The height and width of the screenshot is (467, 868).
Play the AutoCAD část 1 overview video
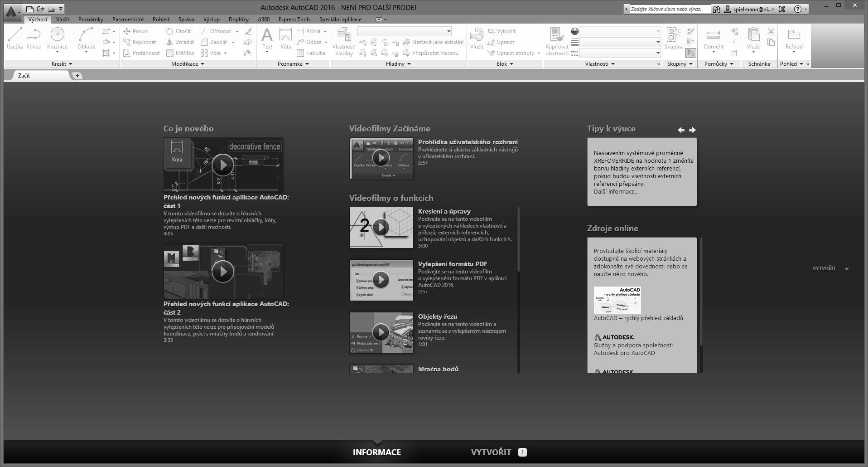coord(223,165)
